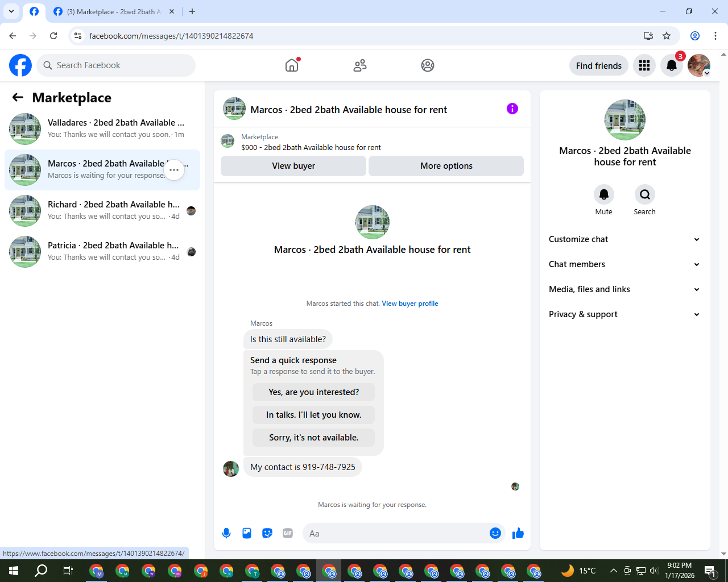Reload the page
Screen dimensions: 728x582
(x=53, y=36)
